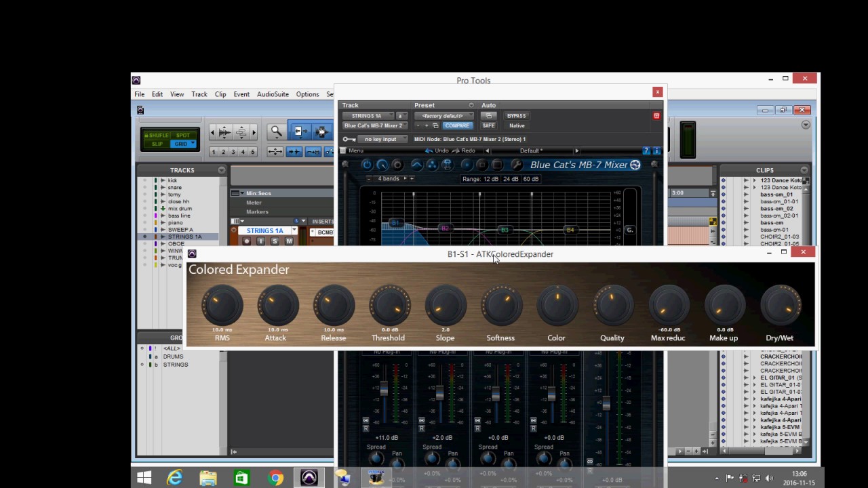Enable Slip edit mode
868x488 pixels.
click(157, 144)
